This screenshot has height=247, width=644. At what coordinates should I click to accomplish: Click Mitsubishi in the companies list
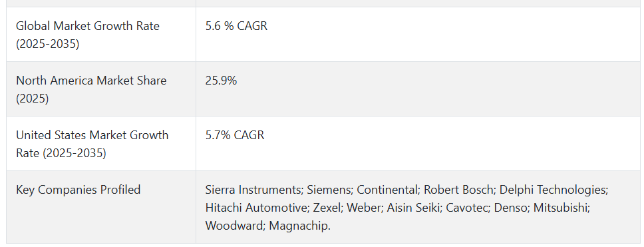click(x=560, y=208)
